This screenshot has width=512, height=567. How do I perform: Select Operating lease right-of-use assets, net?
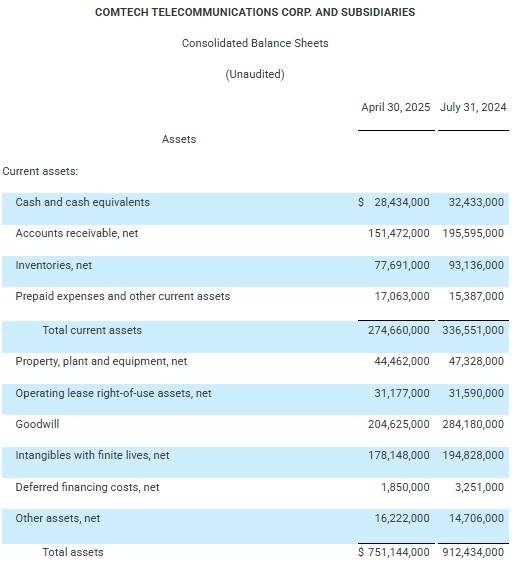[113, 393]
